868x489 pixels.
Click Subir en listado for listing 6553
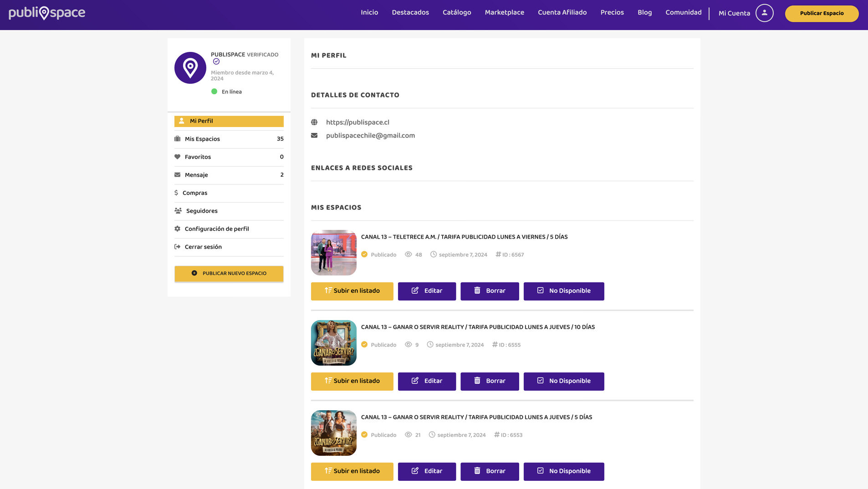pos(352,471)
